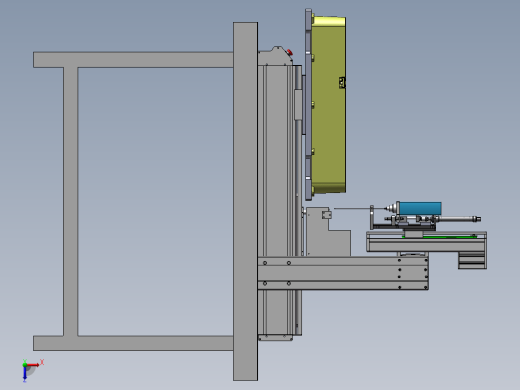The image size is (520, 390).
Task: Select the narrow vertical post of the left frame
Action: click(x=71, y=201)
